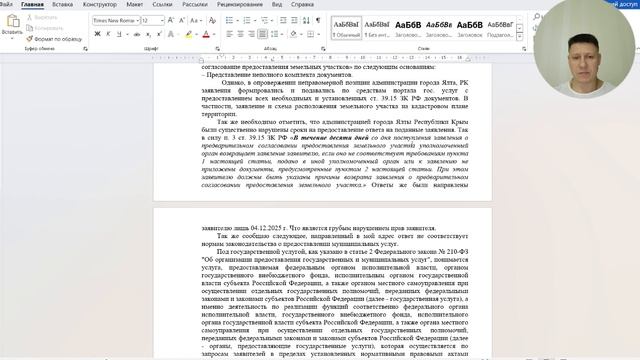
Task: Switch to the Вид tab
Action: pos(277,4)
